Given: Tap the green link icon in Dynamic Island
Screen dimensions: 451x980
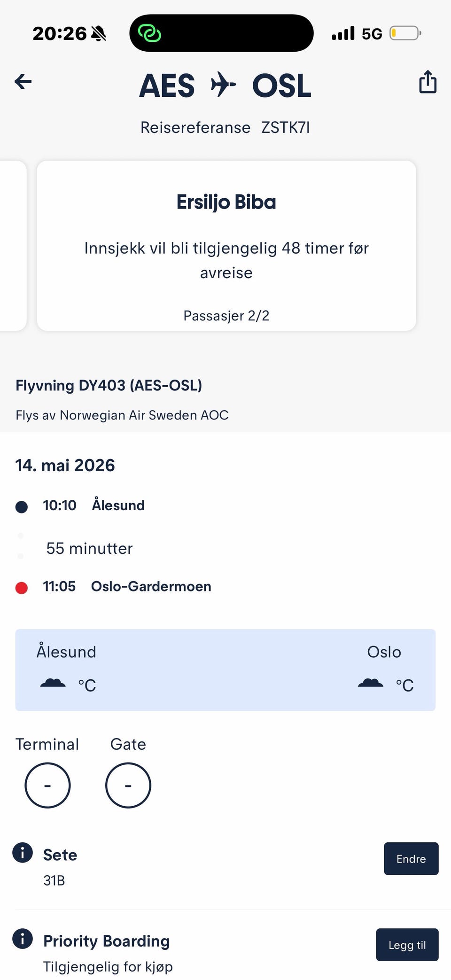Looking at the screenshot, I should [149, 33].
